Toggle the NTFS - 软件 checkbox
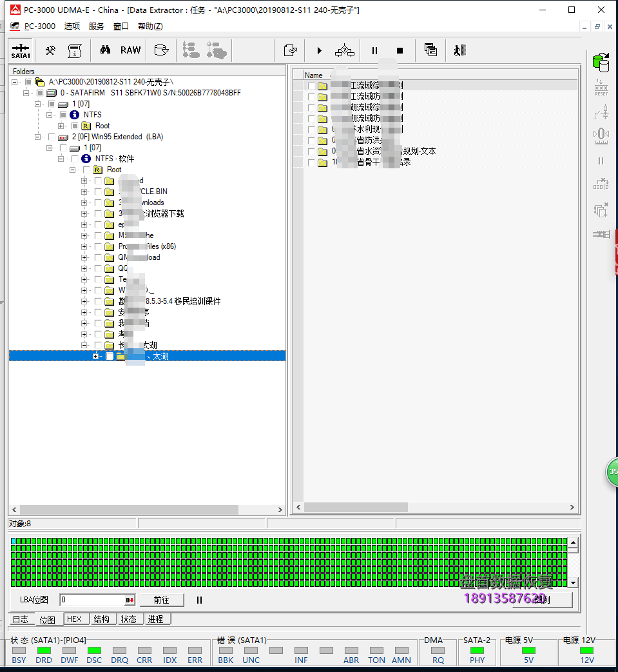 pyautogui.click(x=75, y=159)
